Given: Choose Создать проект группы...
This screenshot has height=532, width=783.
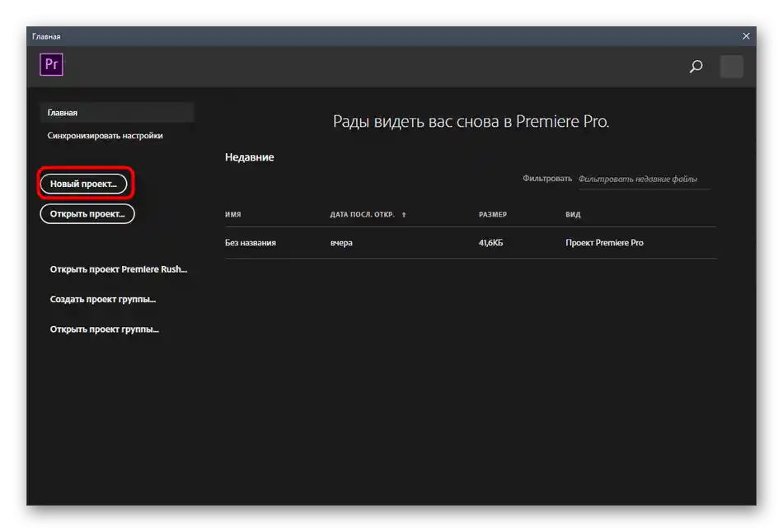Looking at the screenshot, I should point(103,299).
